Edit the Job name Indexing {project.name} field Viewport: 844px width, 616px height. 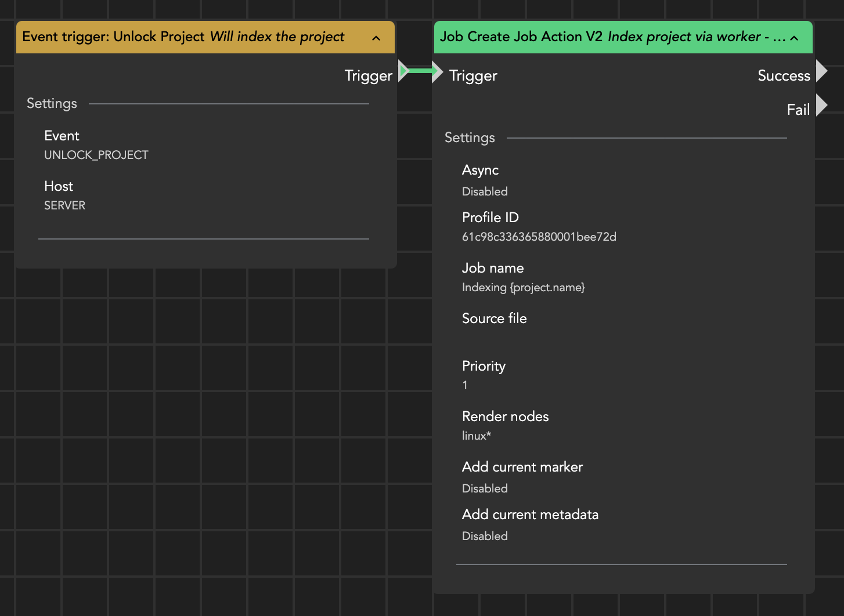(523, 287)
